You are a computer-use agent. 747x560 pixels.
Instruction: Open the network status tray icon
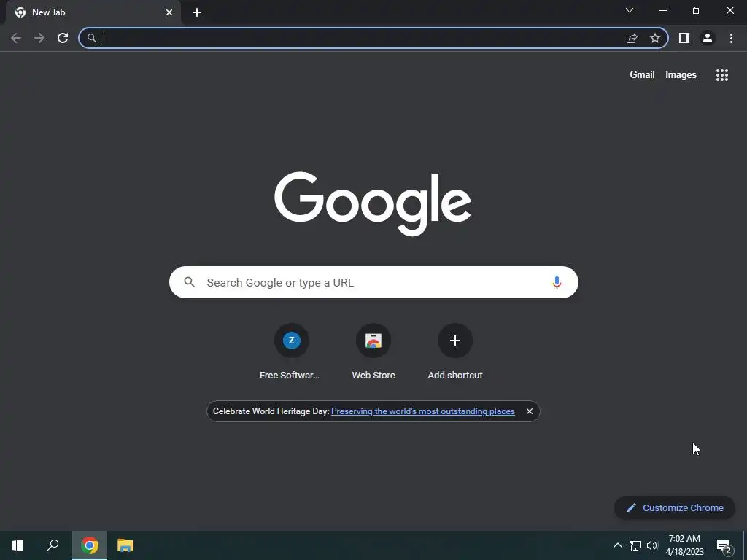click(635, 545)
